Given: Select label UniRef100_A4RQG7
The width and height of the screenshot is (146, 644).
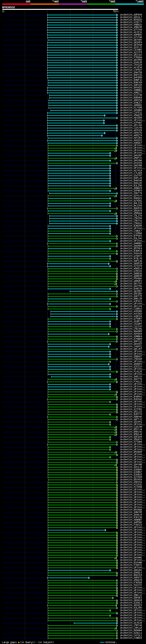Looking at the screenshot, I should [x=131, y=143].
